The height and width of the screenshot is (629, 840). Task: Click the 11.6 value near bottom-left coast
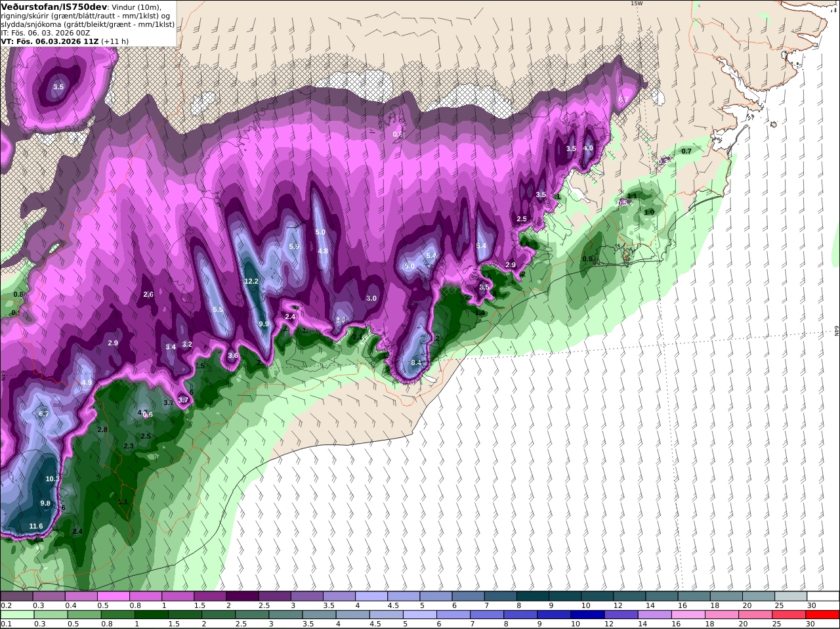[36, 527]
